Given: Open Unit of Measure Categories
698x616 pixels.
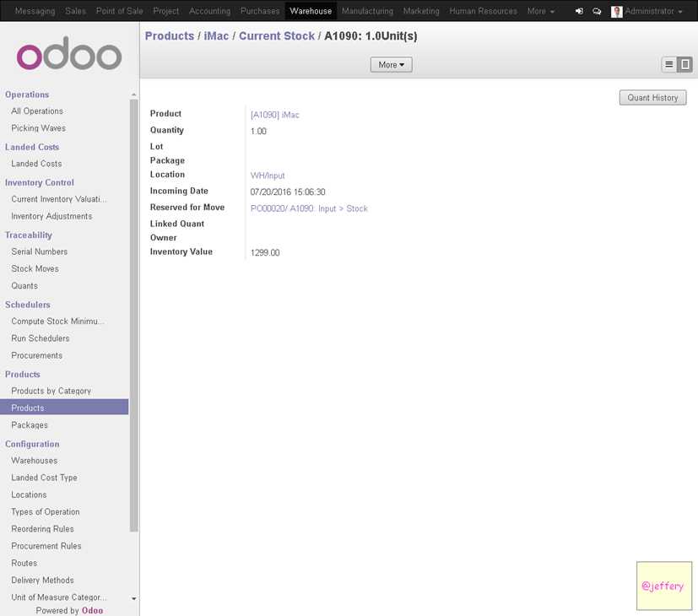Looking at the screenshot, I should [x=59, y=597].
